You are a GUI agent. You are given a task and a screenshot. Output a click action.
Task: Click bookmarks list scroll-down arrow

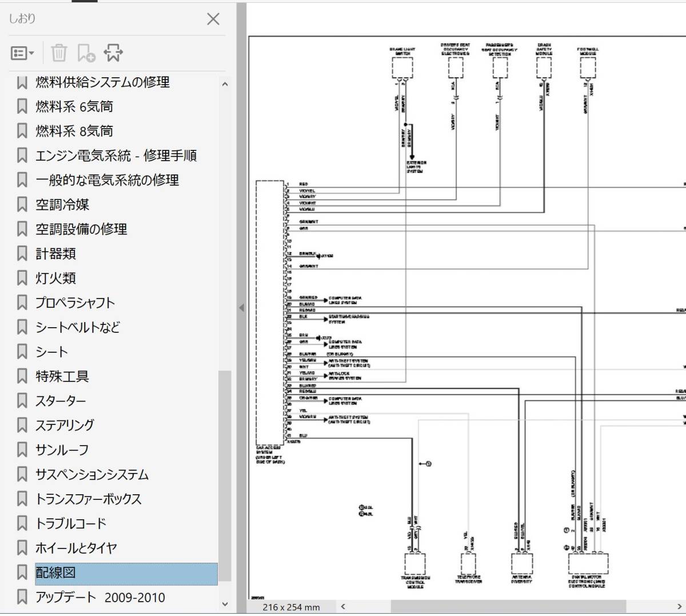(x=225, y=603)
